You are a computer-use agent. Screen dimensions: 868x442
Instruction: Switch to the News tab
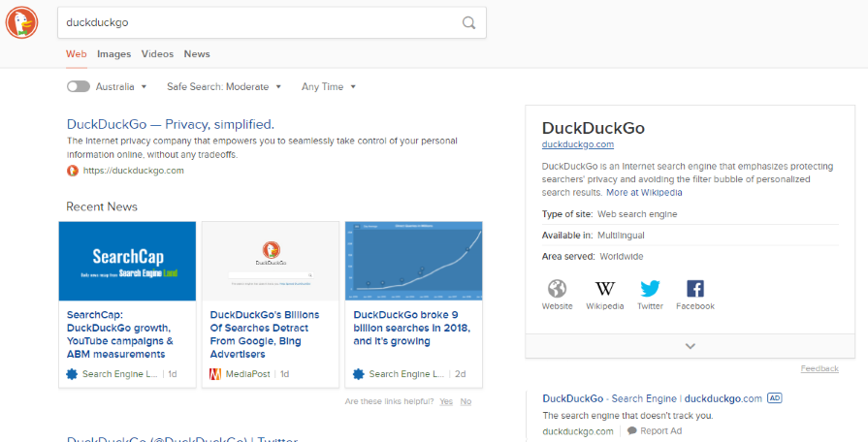[x=197, y=54]
